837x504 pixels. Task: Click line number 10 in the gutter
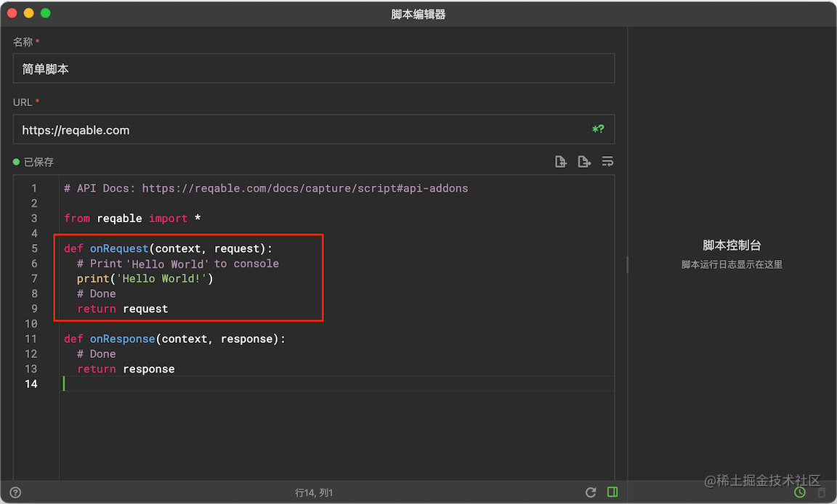[31, 324]
